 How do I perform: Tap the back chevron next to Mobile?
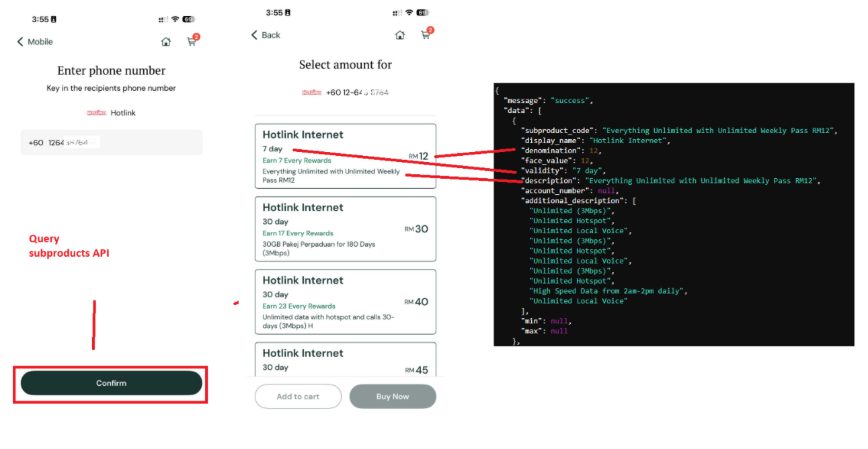[x=19, y=41]
